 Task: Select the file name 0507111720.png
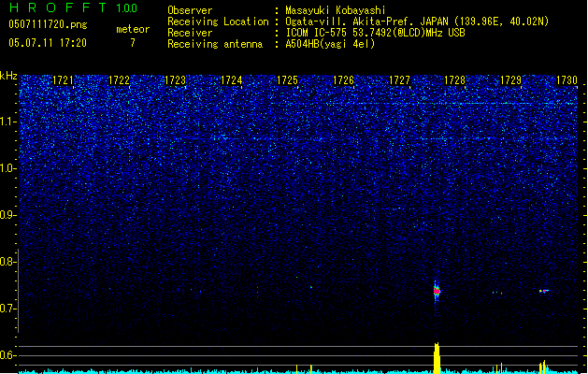(48, 24)
